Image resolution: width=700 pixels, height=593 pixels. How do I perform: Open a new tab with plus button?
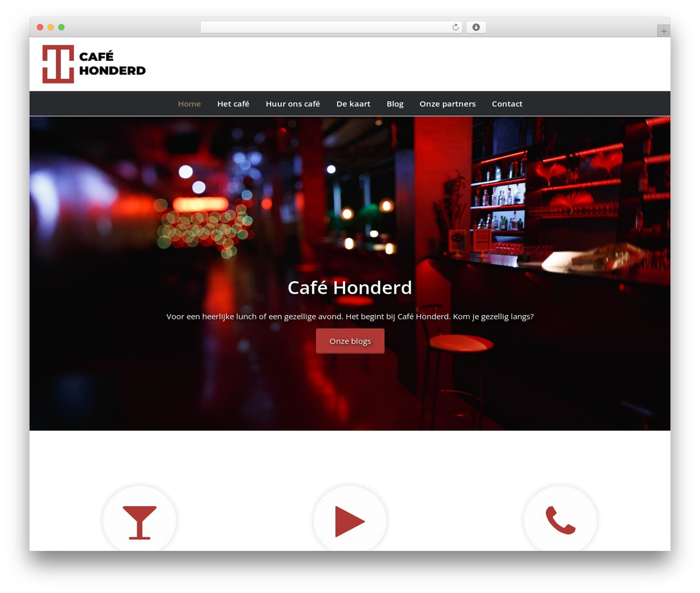coord(663,31)
